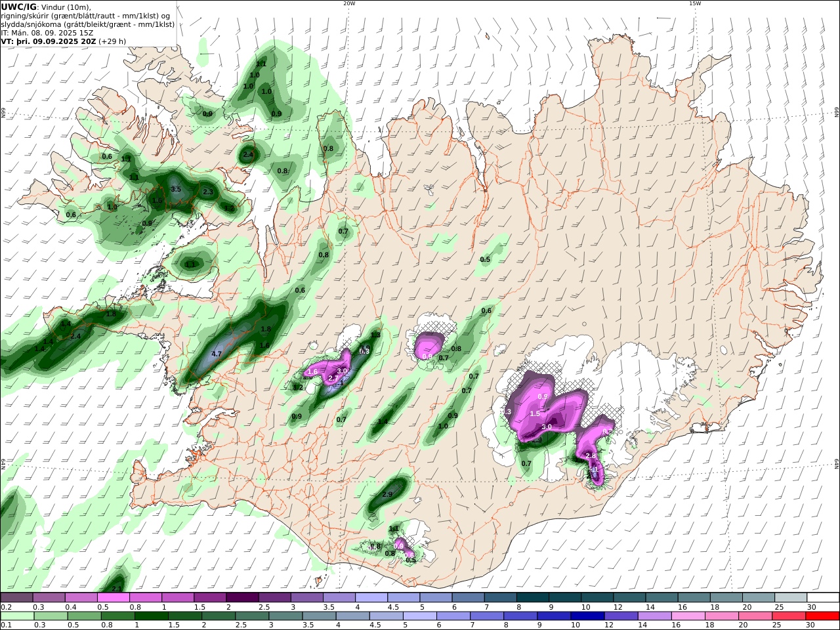Pick the gray-green rain swatch labeled 3
Image resolution: width=840 pixels, height=630 pixels.
pyautogui.click(x=286, y=616)
